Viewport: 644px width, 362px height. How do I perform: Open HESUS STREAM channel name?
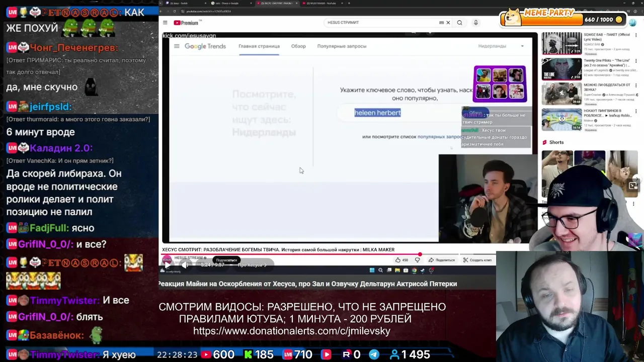pyautogui.click(x=189, y=258)
